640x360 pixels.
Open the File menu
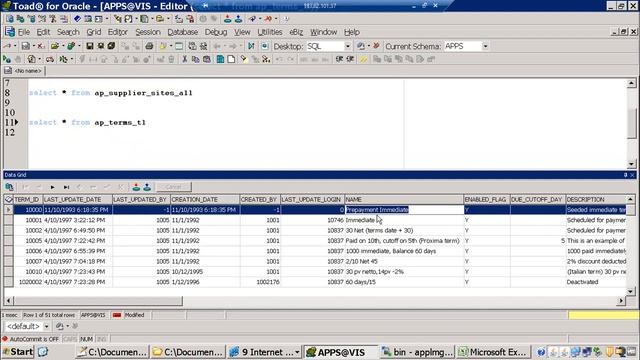coord(24,32)
